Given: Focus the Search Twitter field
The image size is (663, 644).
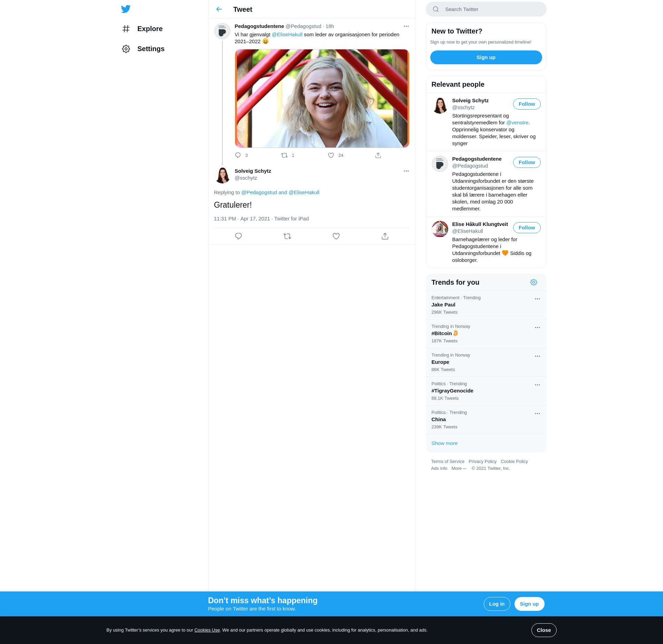Looking at the screenshot, I should click(486, 9).
